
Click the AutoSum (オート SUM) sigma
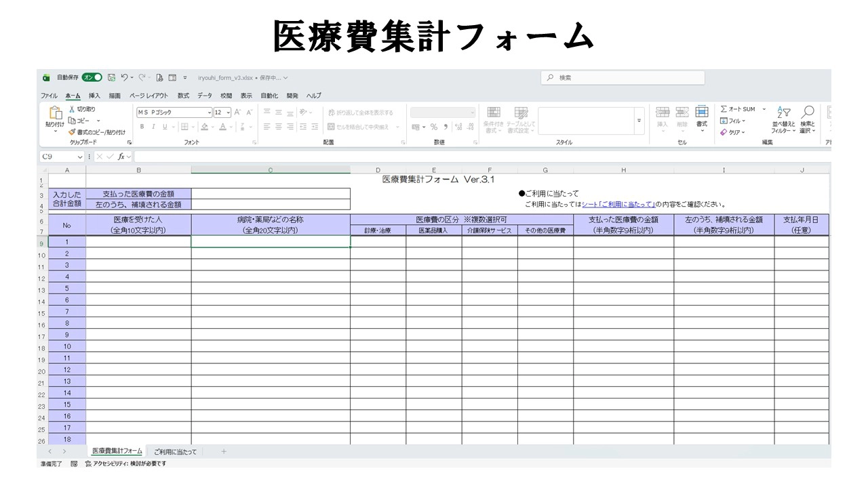[724, 109]
